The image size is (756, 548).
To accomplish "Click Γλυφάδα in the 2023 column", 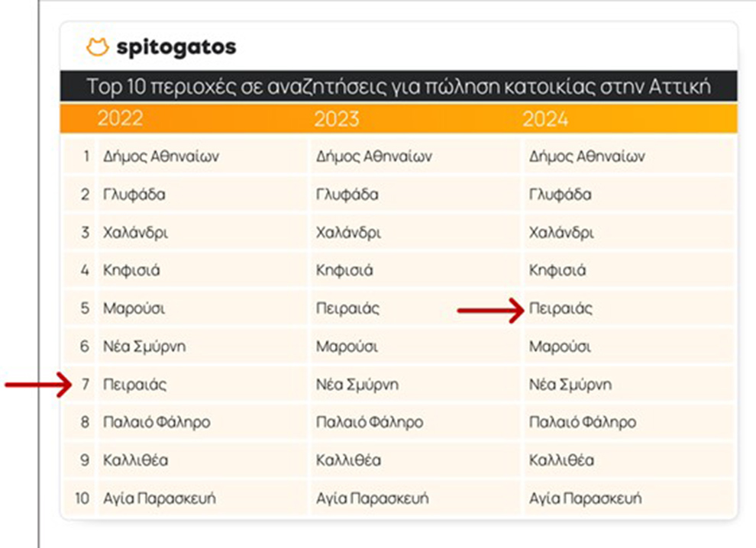I will (347, 195).
